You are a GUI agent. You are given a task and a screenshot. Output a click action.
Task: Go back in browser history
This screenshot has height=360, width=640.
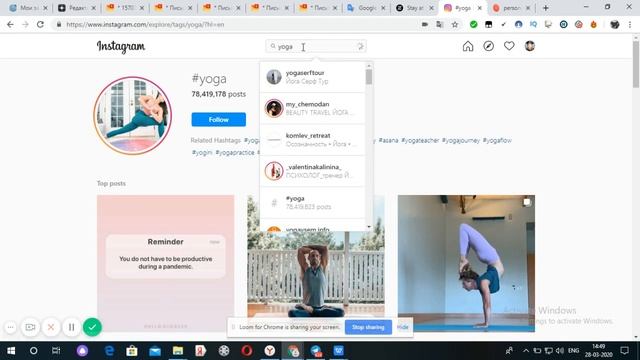(x=10, y=24)
